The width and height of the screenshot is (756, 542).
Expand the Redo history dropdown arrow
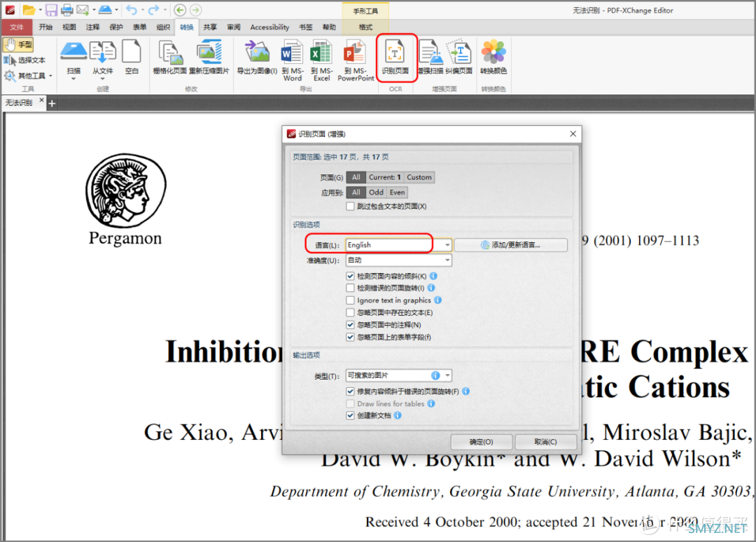pyautogui.click(x=165, y=10)
